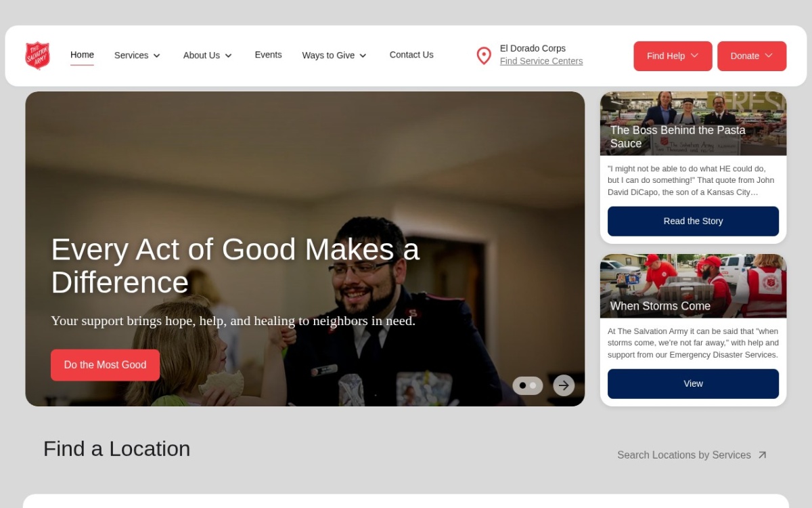Click View button under When Storms Come
Image resolution: width=812 pixels, height=508 pixels.
coord(693,384)
